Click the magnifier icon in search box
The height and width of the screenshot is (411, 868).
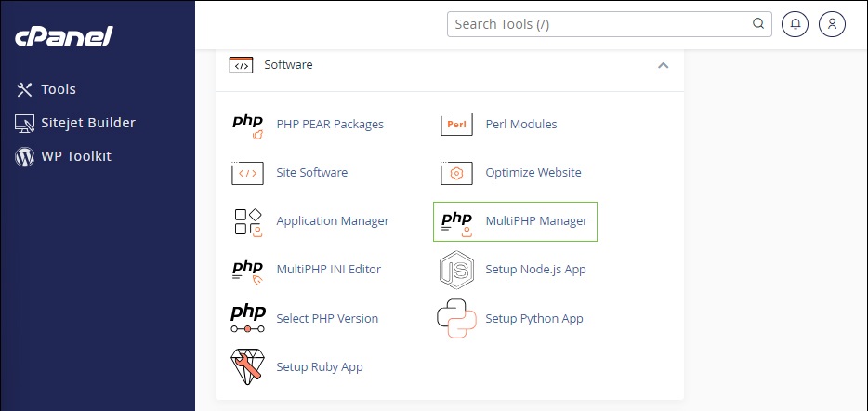[757, 24]
